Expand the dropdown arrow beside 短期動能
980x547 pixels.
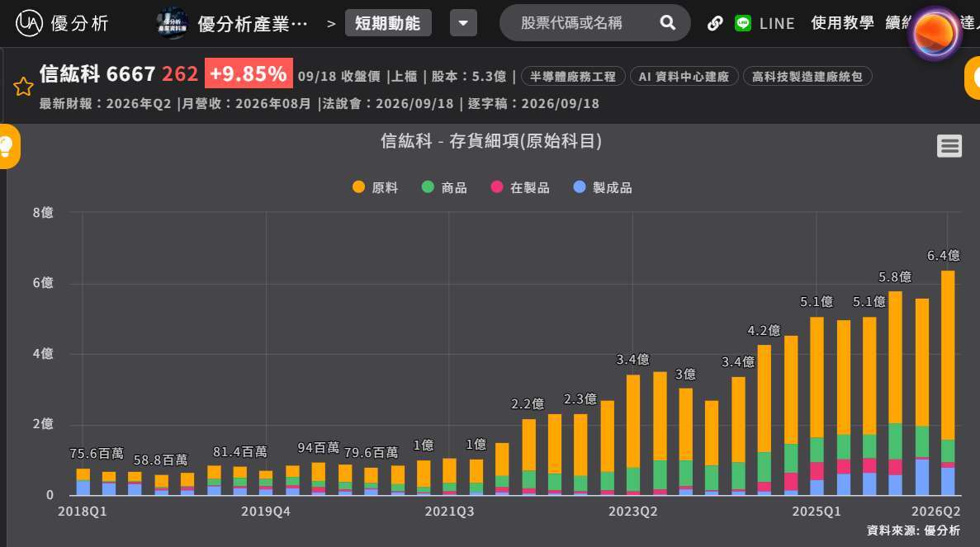click(463, 23)
